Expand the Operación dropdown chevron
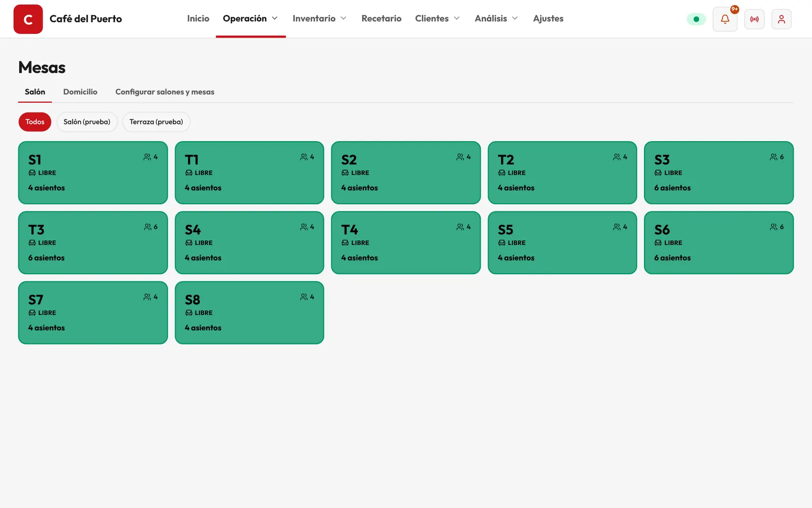Screen dimensions: 812x508 tap(275, 18)
